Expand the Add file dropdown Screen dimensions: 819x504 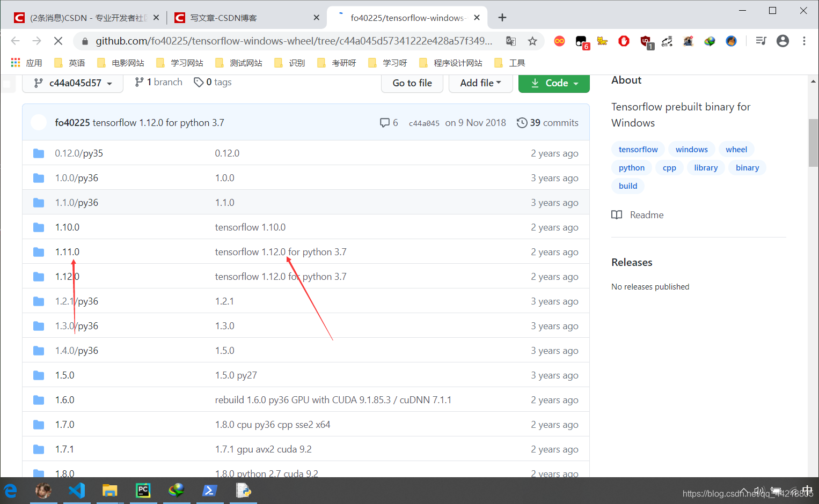(480, 83)
